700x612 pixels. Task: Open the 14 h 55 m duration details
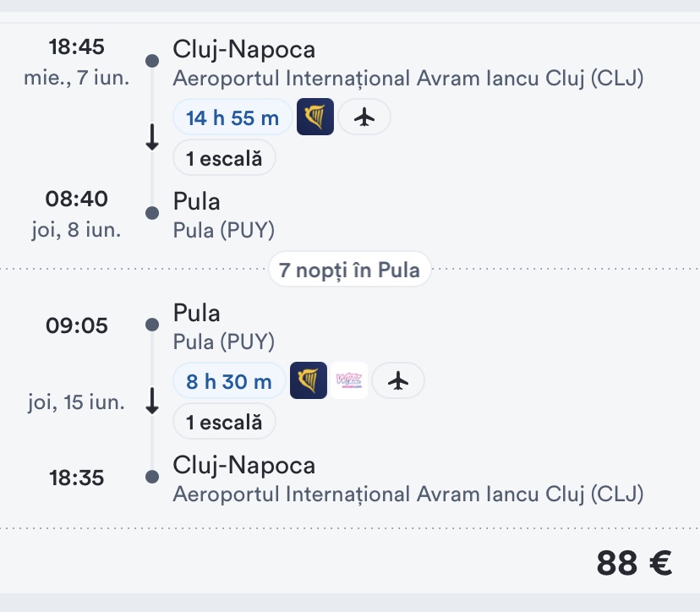coord(232,117)
